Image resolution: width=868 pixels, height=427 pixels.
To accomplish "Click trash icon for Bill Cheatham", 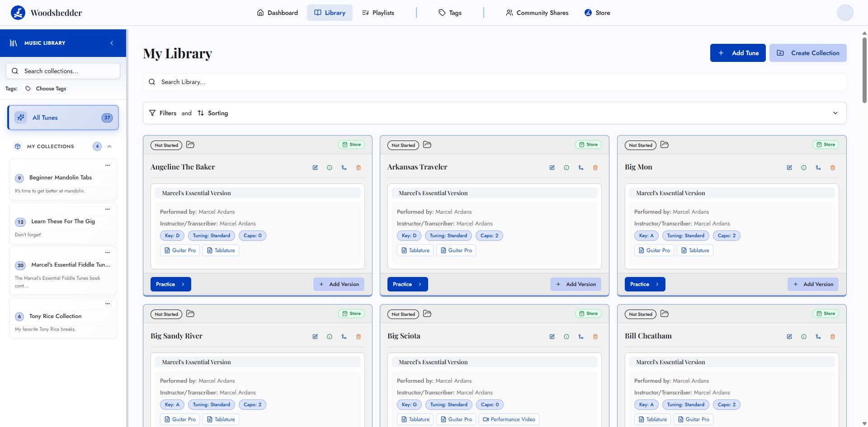I will pyautogui.click(x=833, y=337).
